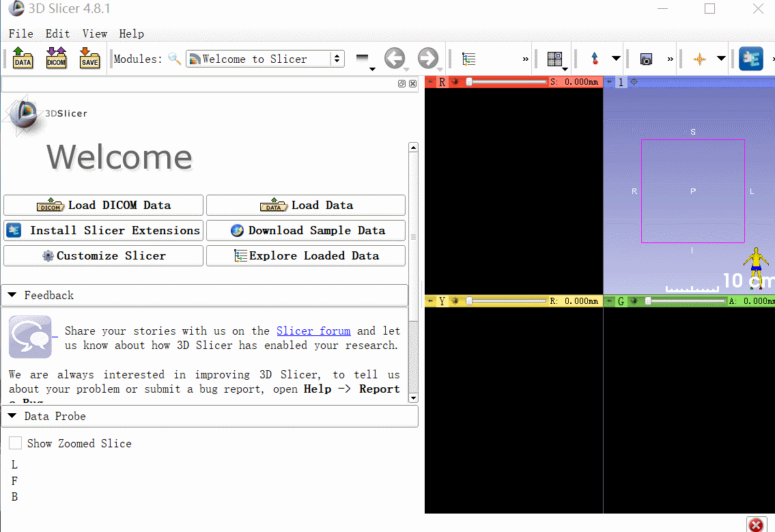This screenshot has width=775, height=532.
Task: Open the Slicer forum link
Action: (313, 331)
